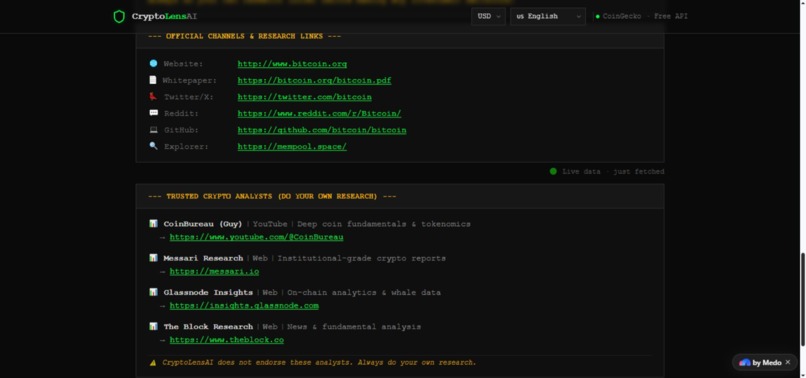Click the document icon beside Whitepaper

pyautogui.click(x=153, y=80)
